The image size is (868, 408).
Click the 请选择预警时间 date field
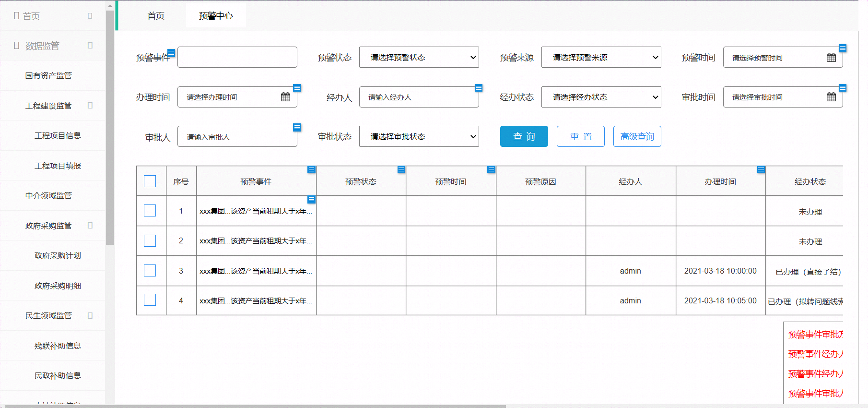783,57
